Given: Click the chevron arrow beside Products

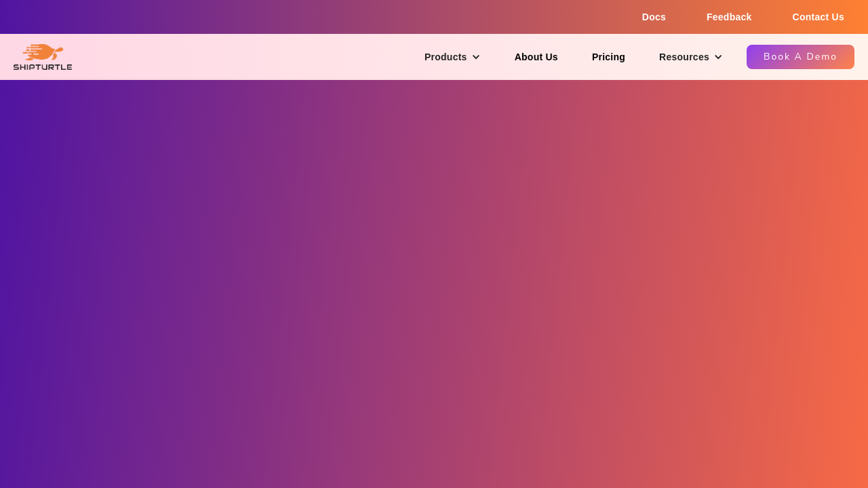Looking at the screenshot, I should 476,57.
